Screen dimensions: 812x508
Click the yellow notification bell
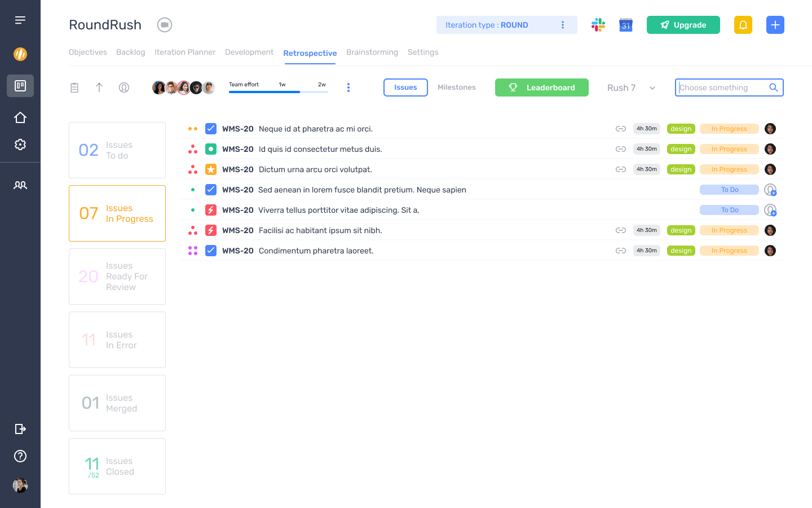(x=743, y=25)
